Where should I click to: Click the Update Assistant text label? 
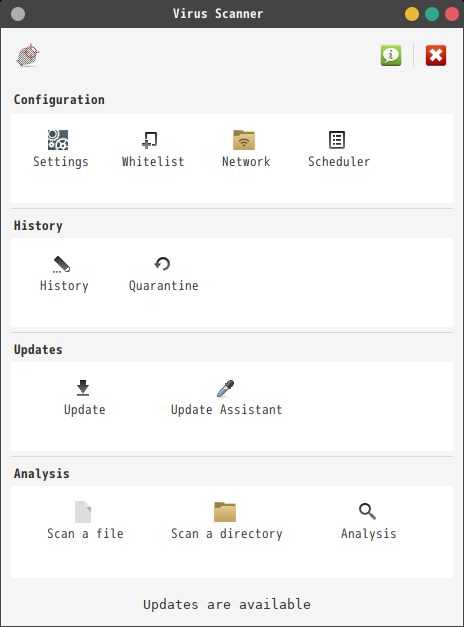[x=226, y=409]
